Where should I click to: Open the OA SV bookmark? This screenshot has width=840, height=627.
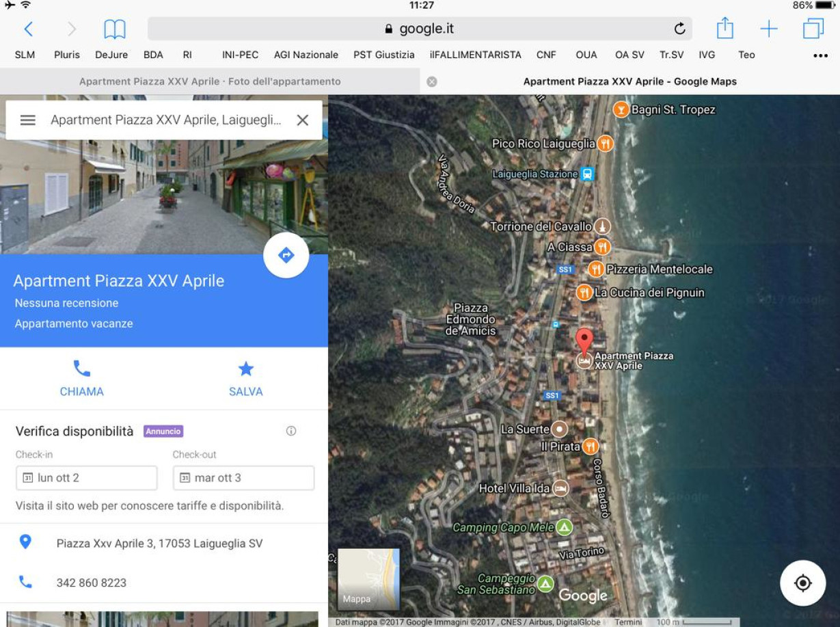pyautogui.click(x=629, y=55)
